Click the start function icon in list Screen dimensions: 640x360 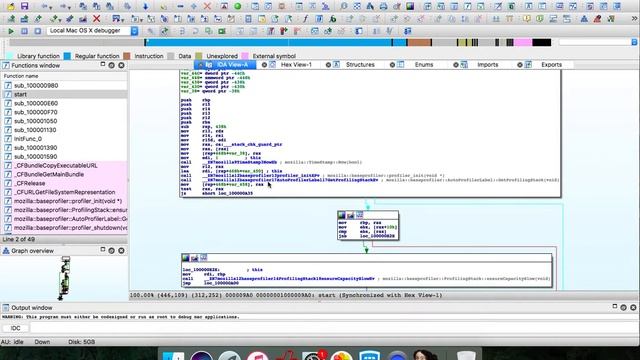[x=8, y=94]
